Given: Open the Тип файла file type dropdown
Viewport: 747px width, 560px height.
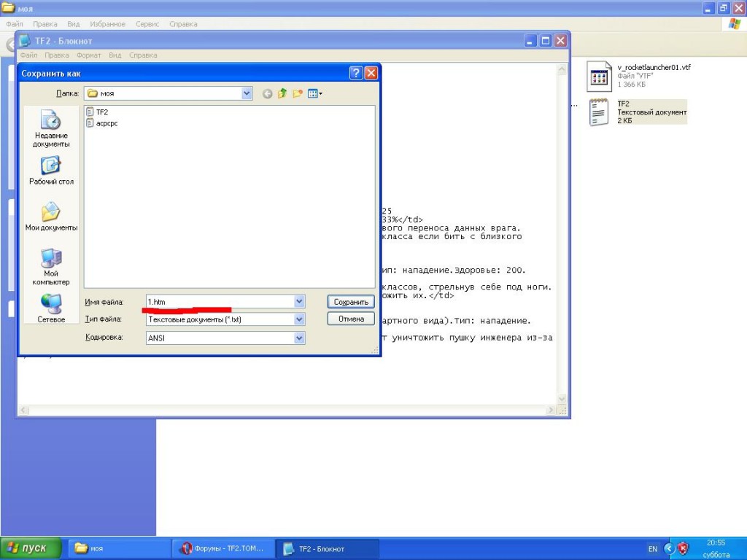Looking at the screenshot, I should (x=299, y=319).
